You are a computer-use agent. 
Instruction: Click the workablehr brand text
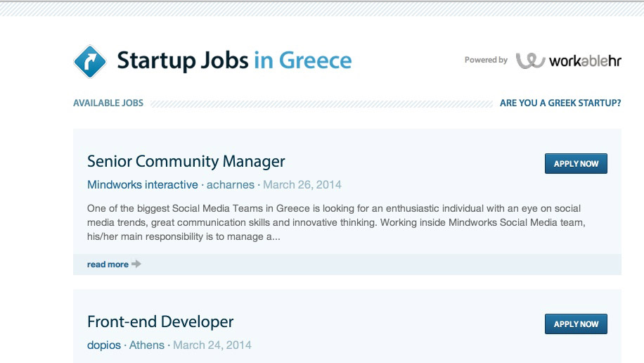585,60
